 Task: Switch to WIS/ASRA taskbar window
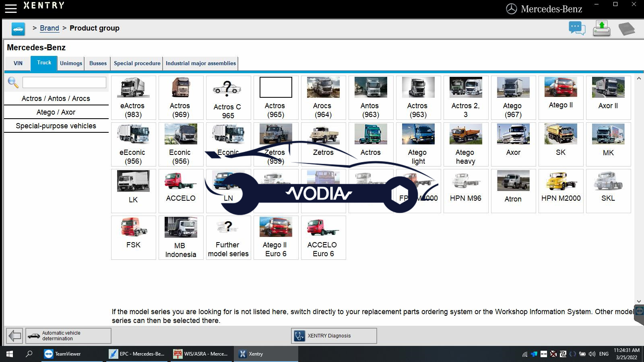click(201, 354)
